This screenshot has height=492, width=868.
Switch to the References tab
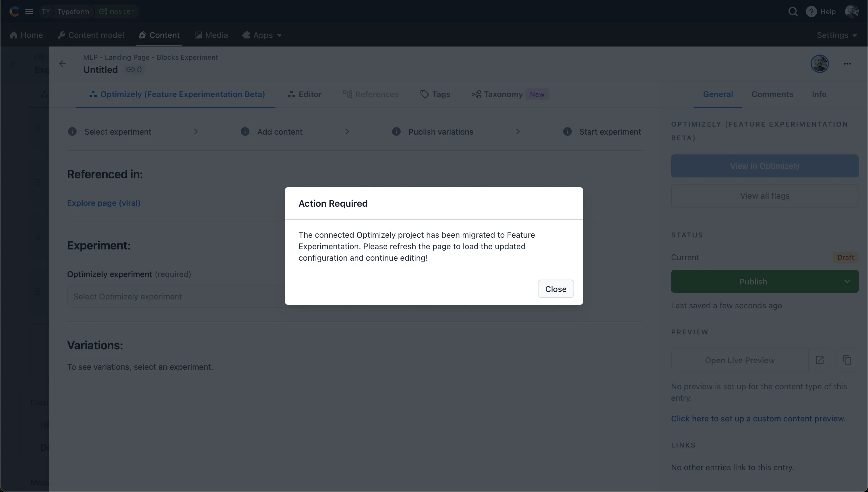click(x=371, y=94)
